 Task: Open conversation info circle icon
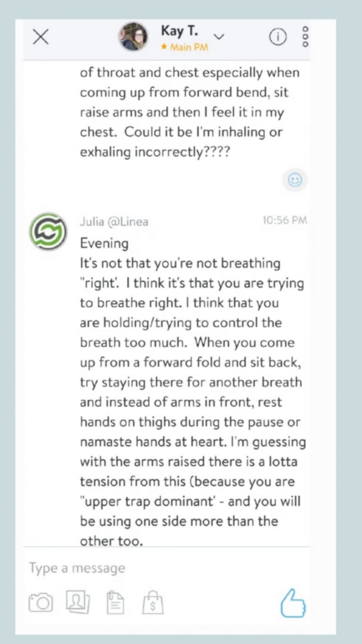(278, 37)
